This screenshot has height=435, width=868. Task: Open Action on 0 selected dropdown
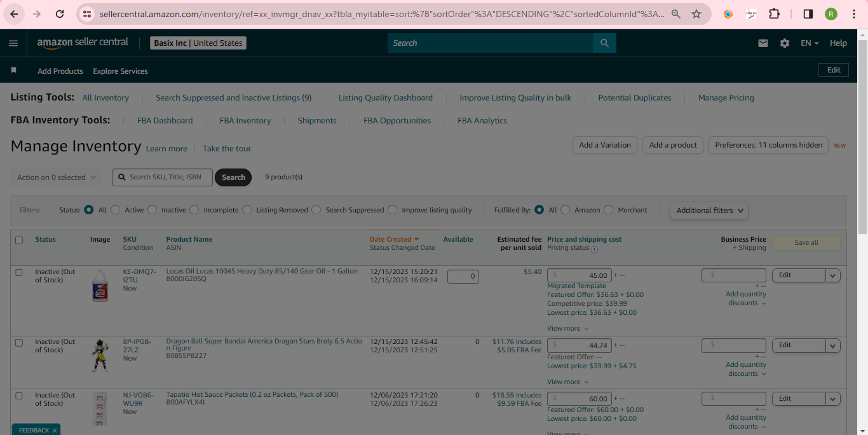(55, 177)
